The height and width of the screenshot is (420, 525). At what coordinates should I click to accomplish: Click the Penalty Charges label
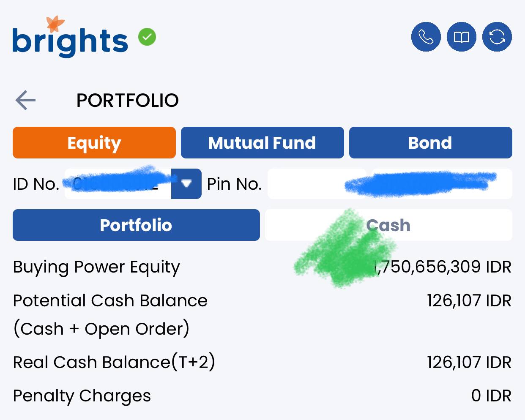coord(82,396)
